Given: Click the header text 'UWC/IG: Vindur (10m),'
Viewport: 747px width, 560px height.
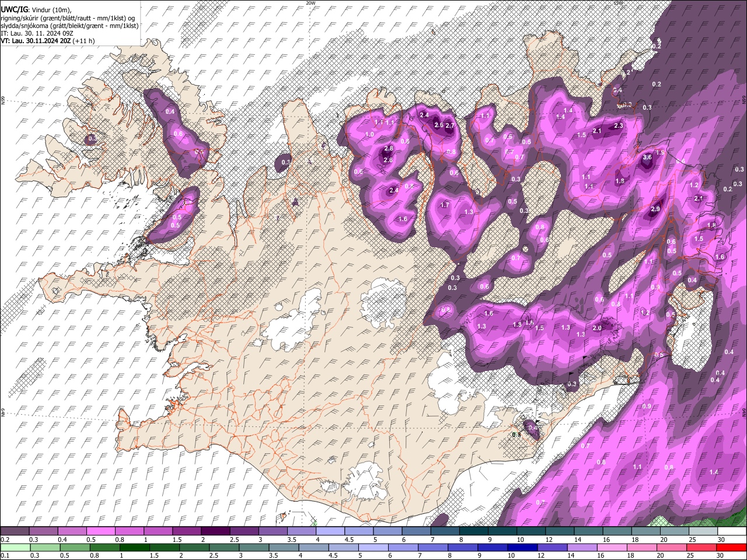Looking at the screenshot, I should point(36,10).
